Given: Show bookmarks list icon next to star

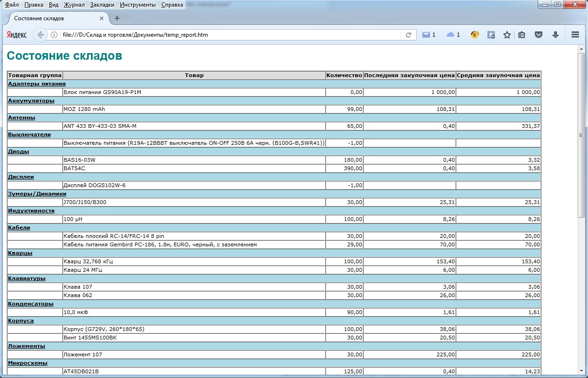Looking at the screenshot, I should [522, 35].
